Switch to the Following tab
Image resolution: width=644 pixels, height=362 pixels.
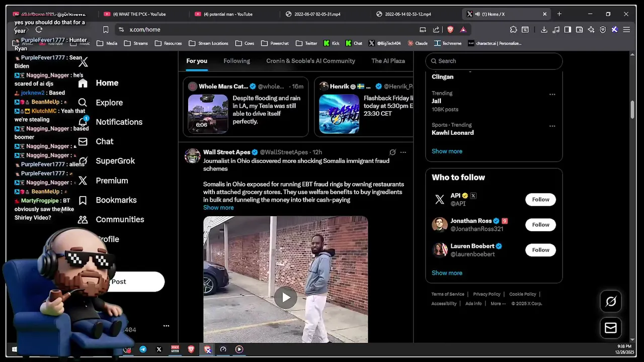(x=236, y=61)
